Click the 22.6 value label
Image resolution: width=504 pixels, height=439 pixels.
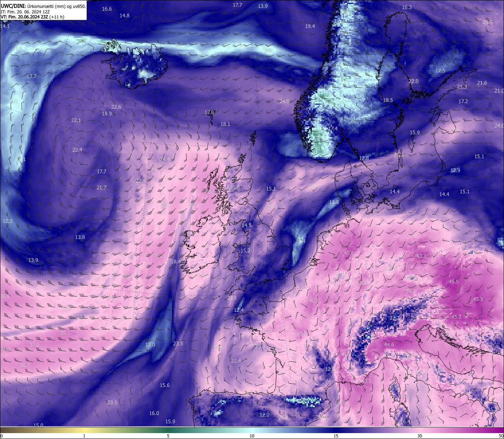coord(116,107)
